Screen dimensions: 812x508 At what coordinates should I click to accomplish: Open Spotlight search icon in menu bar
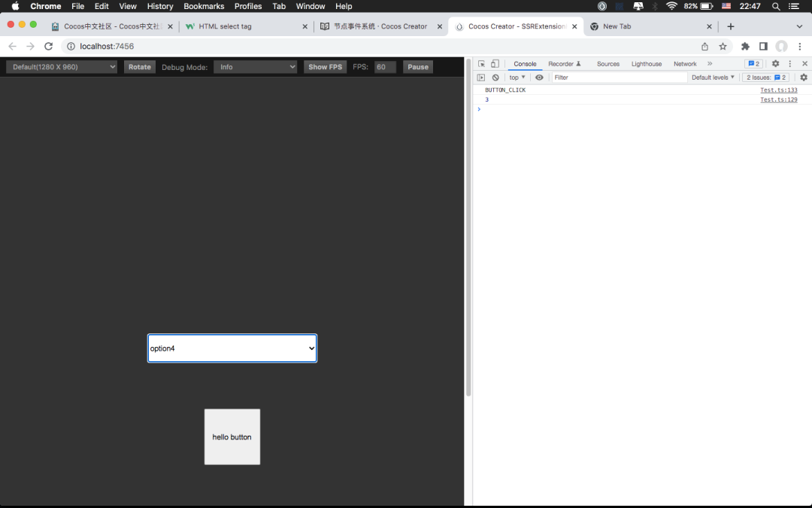pos(776,6)
